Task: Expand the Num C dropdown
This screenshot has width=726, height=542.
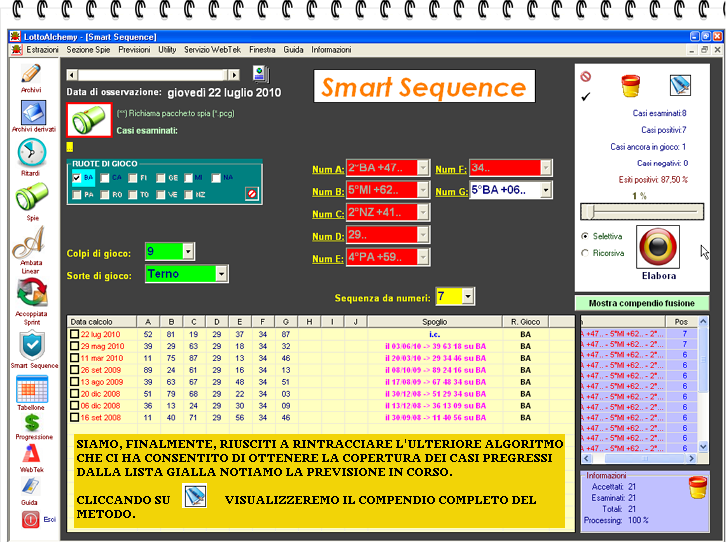Action: click(423, 212)
